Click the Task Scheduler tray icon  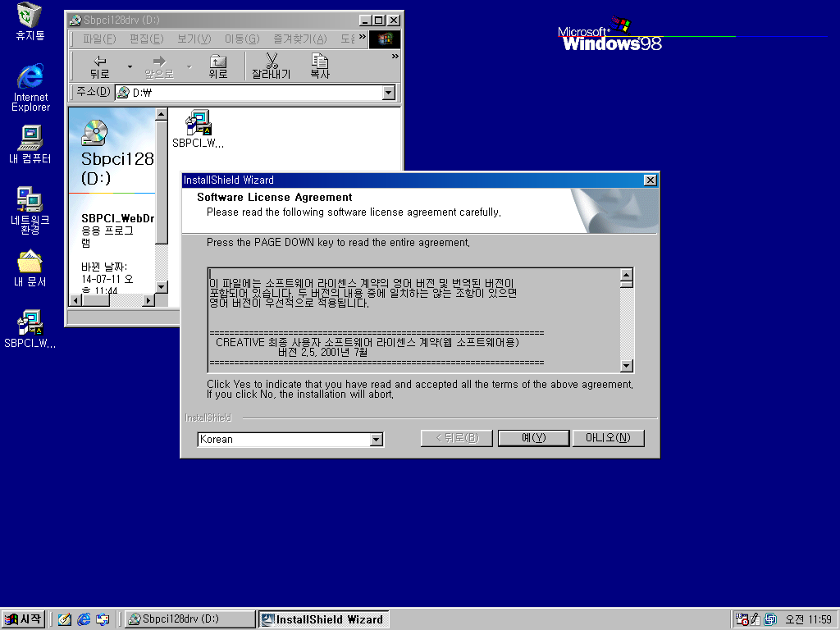click(x=742, y=619)
